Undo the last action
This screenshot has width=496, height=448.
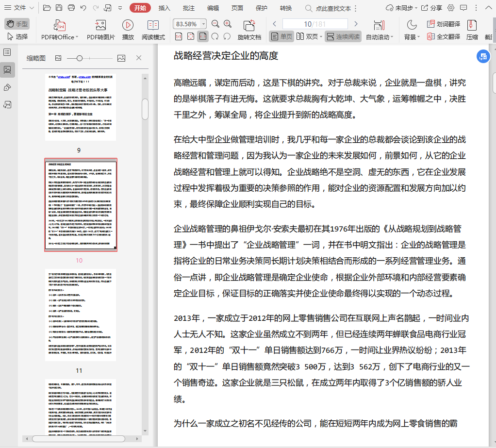[x=83, y=8]
